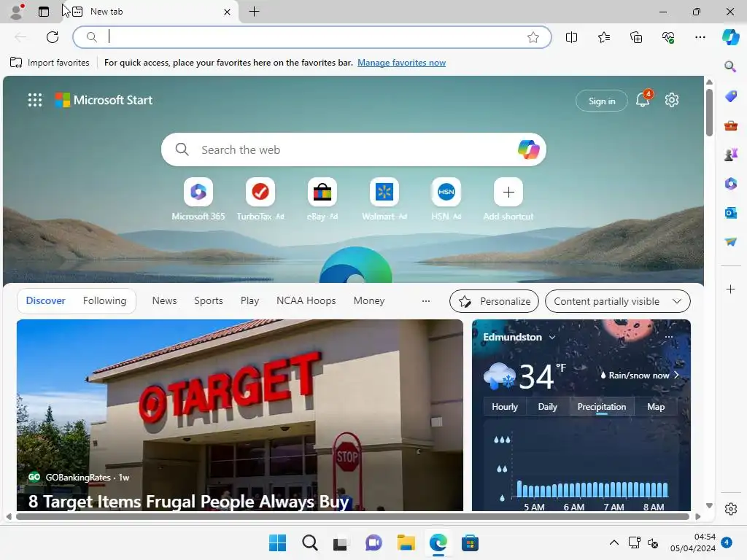Click the browser address bar

click(x=312, y=37)
